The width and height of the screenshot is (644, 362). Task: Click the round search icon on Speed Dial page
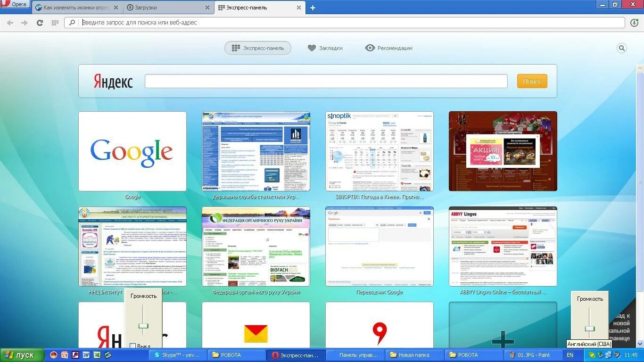622,48
